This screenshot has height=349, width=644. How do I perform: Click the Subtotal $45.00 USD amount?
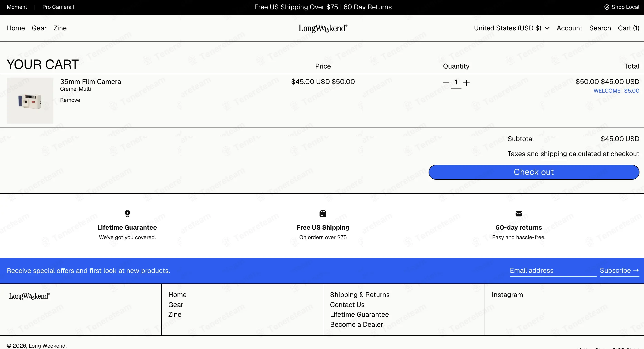point(620,139)
